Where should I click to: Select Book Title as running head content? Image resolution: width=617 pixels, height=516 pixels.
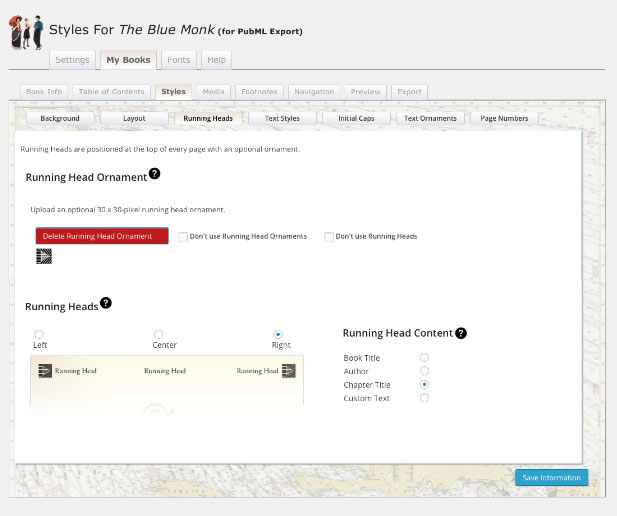[x=424, y=358]
